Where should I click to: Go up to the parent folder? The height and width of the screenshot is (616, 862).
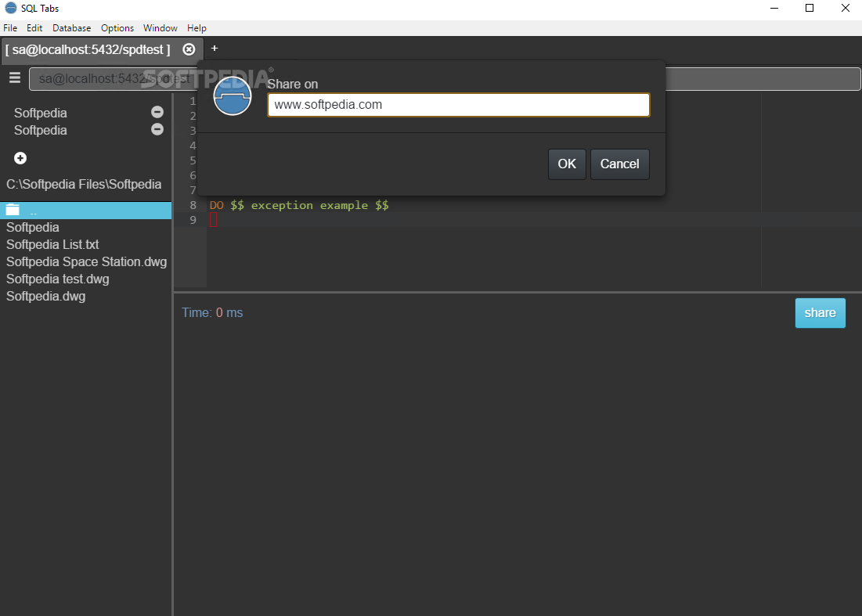point(86,211)
